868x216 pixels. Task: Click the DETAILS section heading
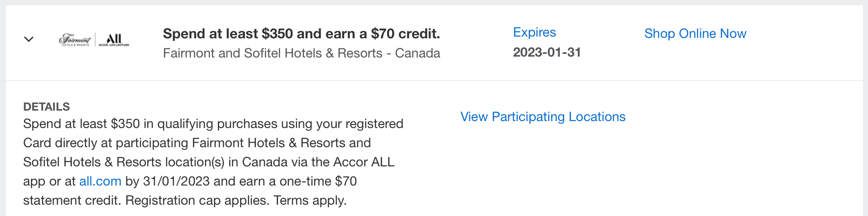[x=47, y=107]
